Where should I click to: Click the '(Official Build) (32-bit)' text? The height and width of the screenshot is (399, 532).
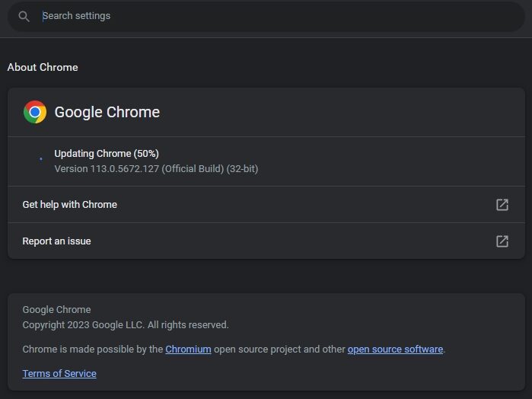pos(210,168)
